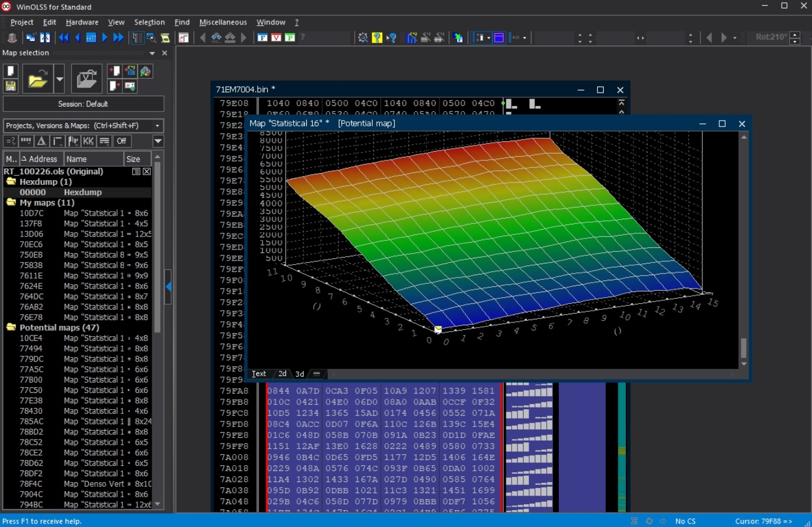The width and height of the screenshot is (812, 527).
Task: Click the double left arrow rewind icon
Action: 64,38
